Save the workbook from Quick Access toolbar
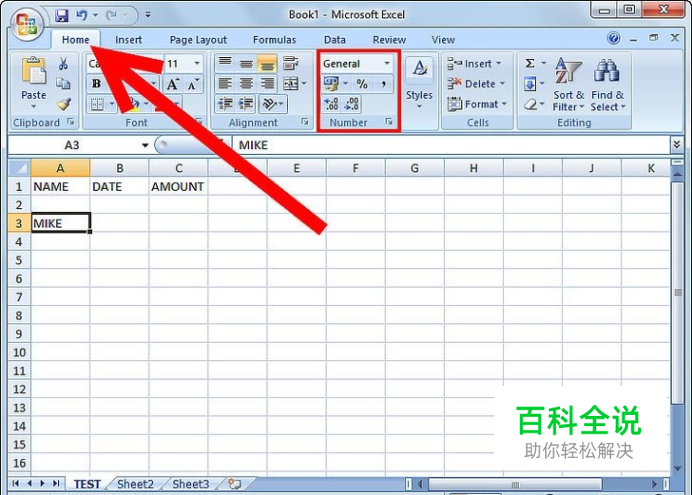The image size is (692, 495). coord(62,15)
